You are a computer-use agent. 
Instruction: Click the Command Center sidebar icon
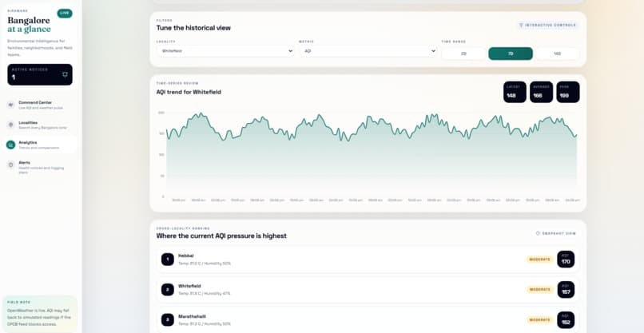point(10,105)
